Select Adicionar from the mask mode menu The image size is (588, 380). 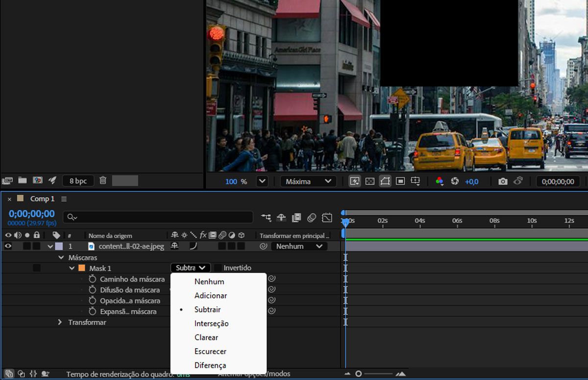pyautogui.click(x=211, y=296)
